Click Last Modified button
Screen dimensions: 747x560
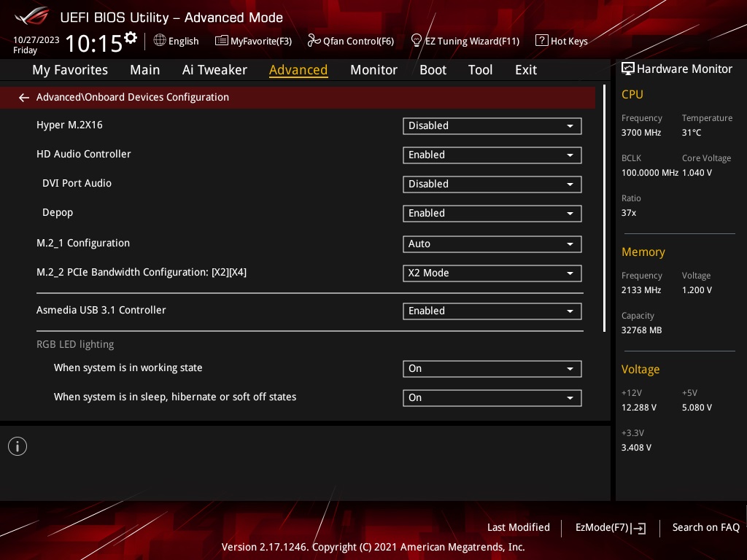pyautogui.click(x=519, y=527)
